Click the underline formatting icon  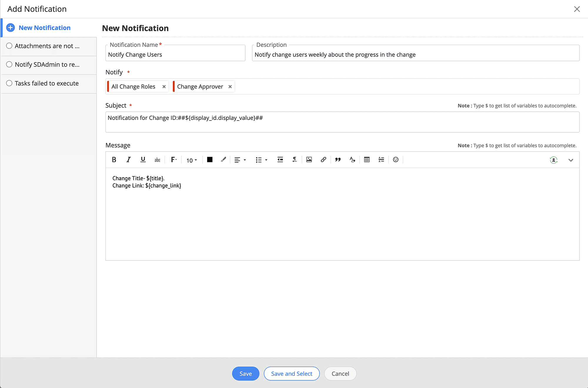(143, 160)
